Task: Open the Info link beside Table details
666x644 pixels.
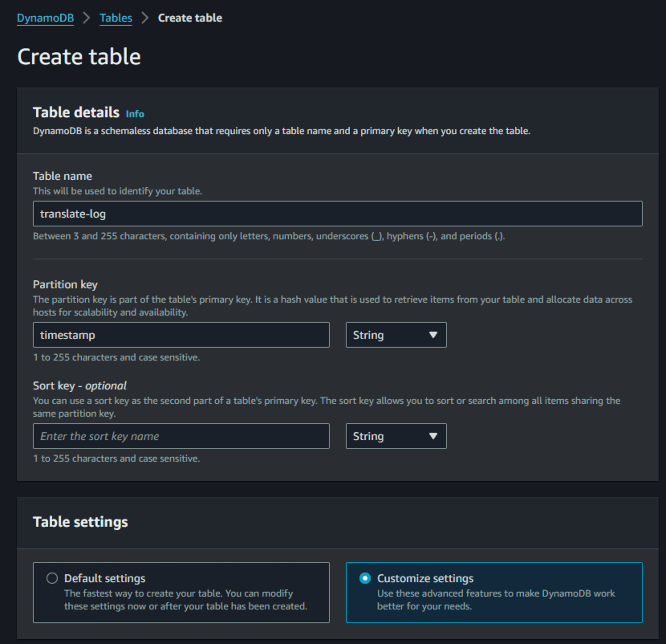Action: tap(135, 114)
